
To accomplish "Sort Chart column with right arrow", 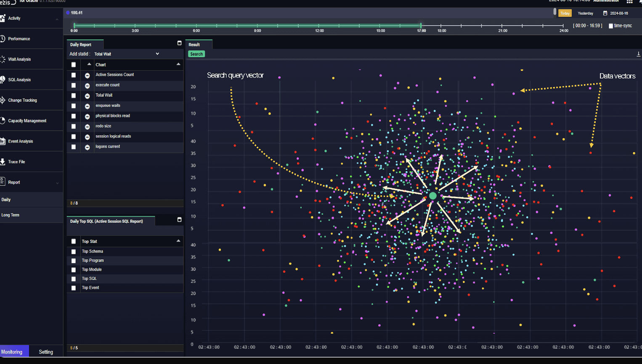I will pyautogui.click(x=178, y=64).
